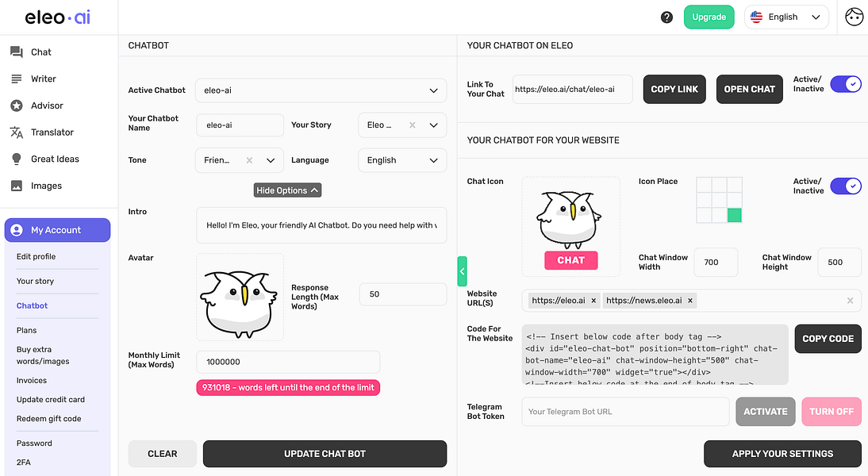
Task: Click APPLY YOUR SETTINGS button
Action: pos(782,453)
